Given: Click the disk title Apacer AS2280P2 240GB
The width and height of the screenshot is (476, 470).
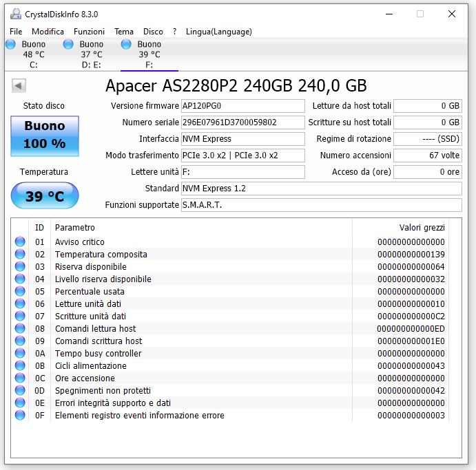Looking at the screenshot, I should pos(236,85).
